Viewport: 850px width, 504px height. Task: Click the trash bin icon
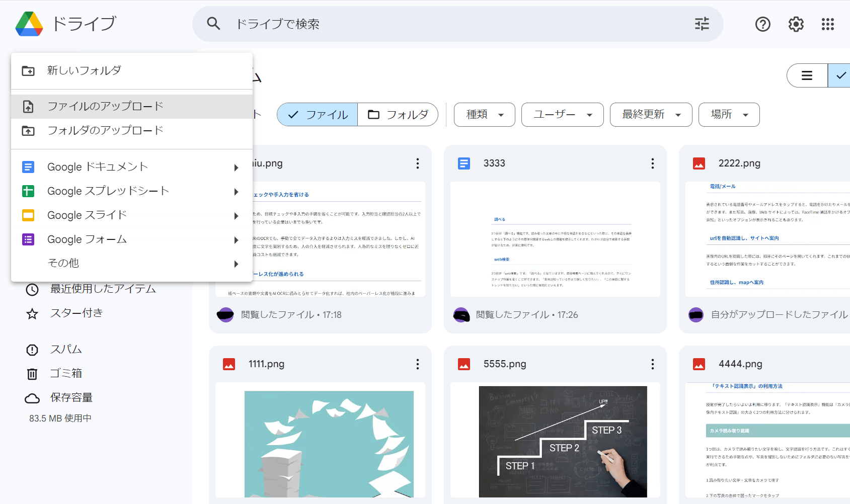click(32, 374)
